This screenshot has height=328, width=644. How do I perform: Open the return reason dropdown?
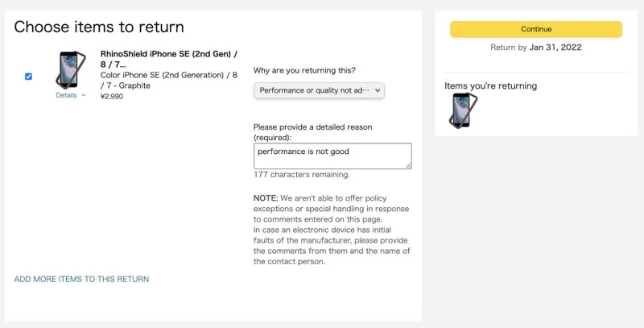319,91
